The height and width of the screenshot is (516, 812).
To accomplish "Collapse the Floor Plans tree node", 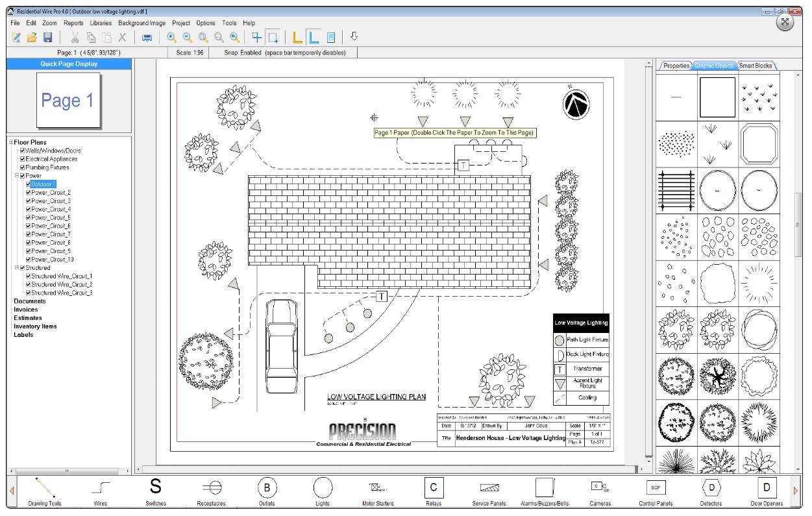I will [x=11, y=142].
